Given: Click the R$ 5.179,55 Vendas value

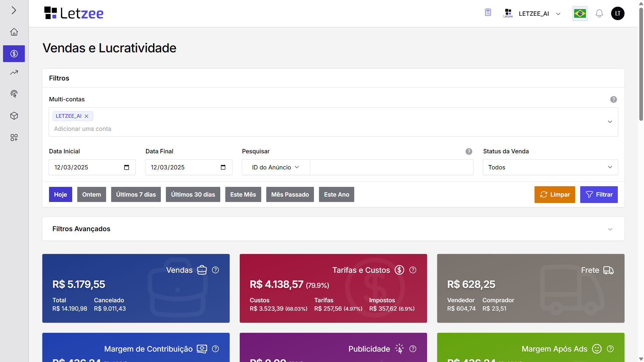Looking at the screenshot, I should (x=79, y=285).
